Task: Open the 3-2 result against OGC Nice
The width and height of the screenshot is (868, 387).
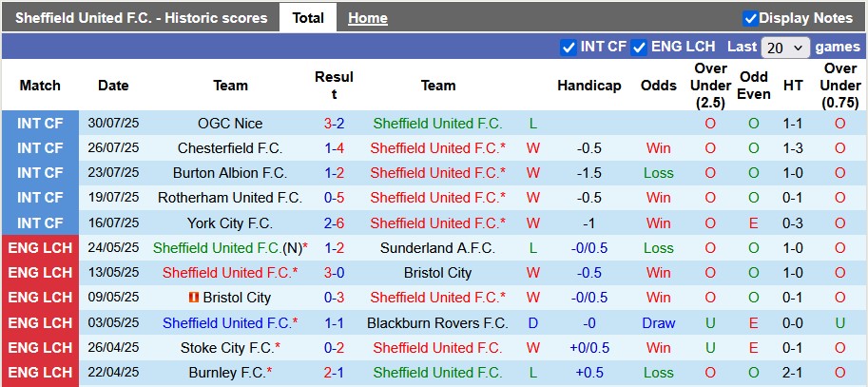Action: pos(334,124)
